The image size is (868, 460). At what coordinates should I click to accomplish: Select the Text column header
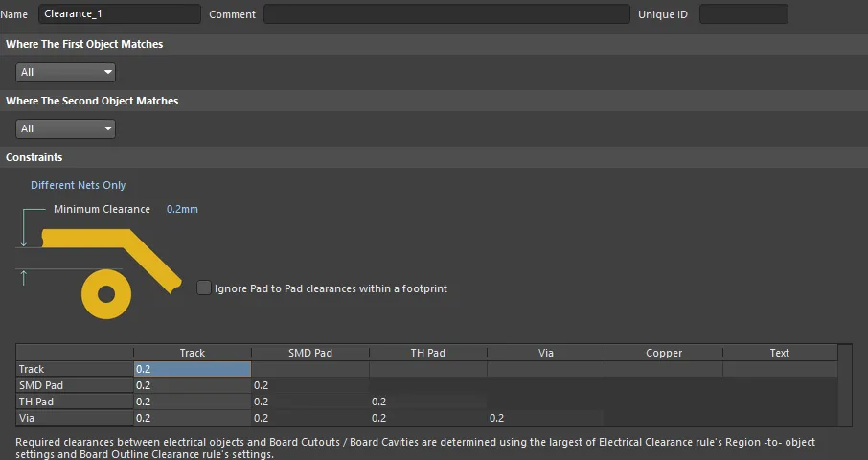point(780,353)
